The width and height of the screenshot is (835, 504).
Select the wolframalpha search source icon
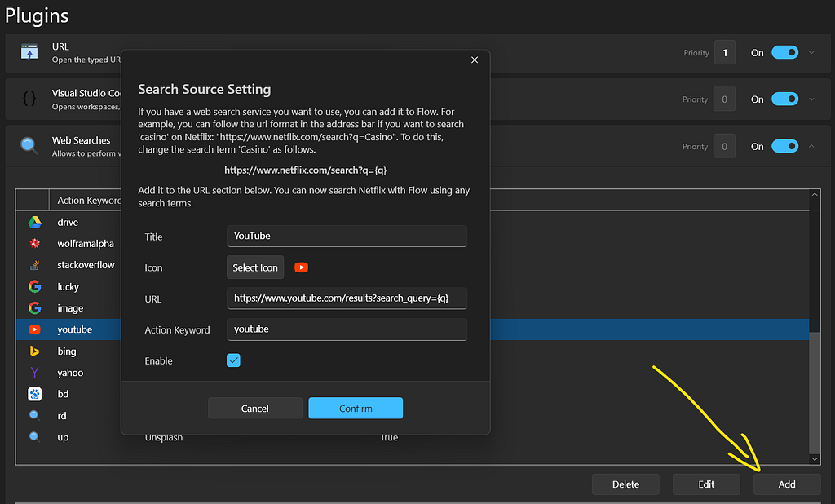[34, 244]
